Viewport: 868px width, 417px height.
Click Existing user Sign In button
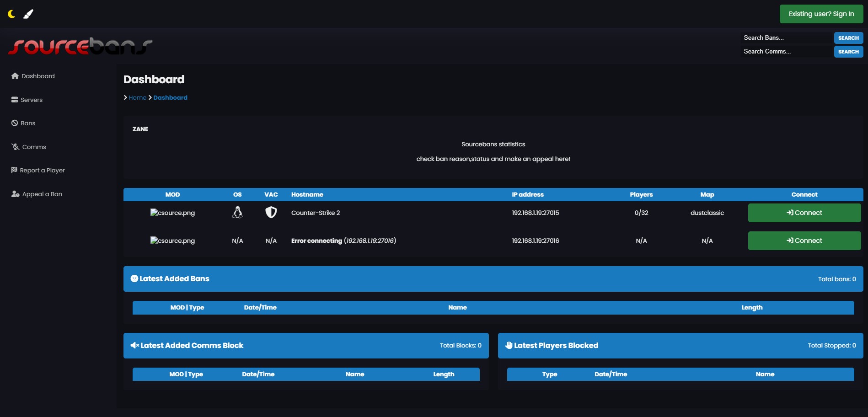pos(821,14)
